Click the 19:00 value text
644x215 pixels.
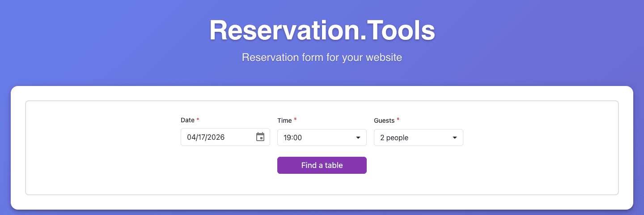pos(293,138)
